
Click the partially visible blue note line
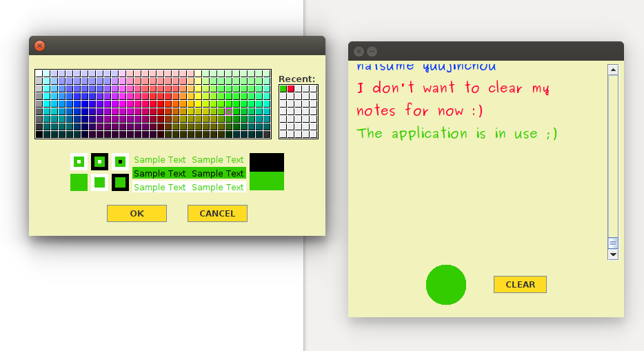click(x=426, y=66)
